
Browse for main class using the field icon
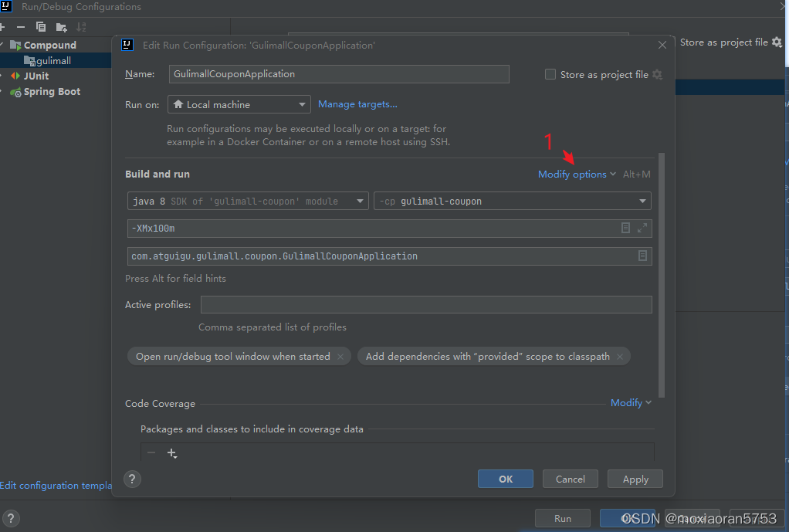click(642, 256)
